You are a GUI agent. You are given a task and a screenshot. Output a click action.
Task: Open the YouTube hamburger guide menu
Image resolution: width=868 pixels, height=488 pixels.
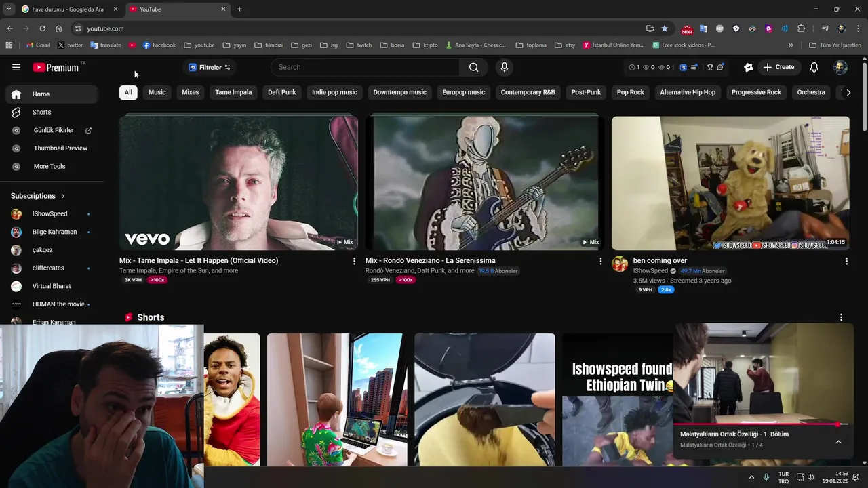click(16, 67)
